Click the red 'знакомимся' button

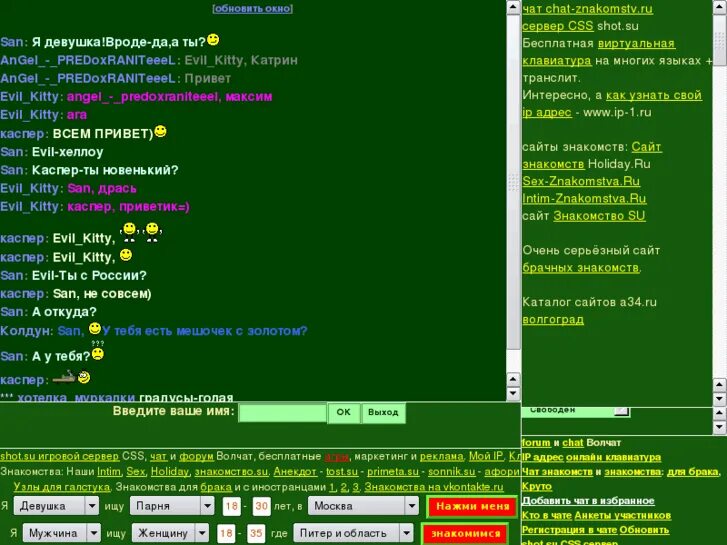point(466,533)
